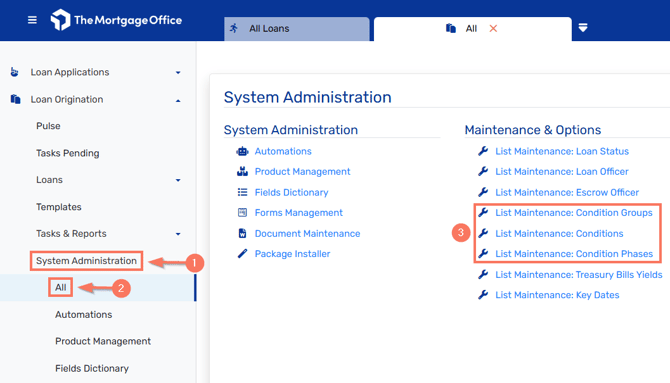Click the wrench icon beside Escrow Officer
The width and height of the screenshot is (670, 383).
[x=483, y=192]
